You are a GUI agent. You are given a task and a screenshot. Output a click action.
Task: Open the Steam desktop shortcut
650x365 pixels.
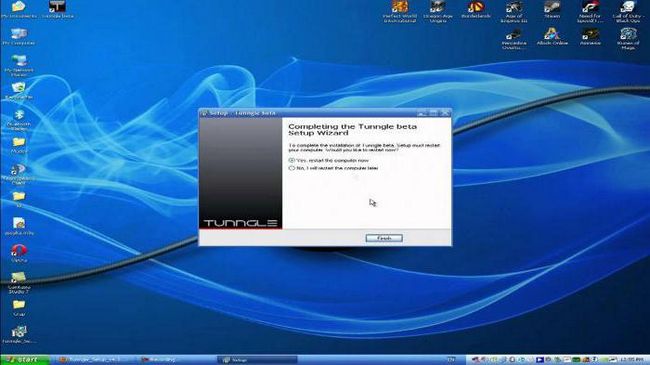click(552, 10)
